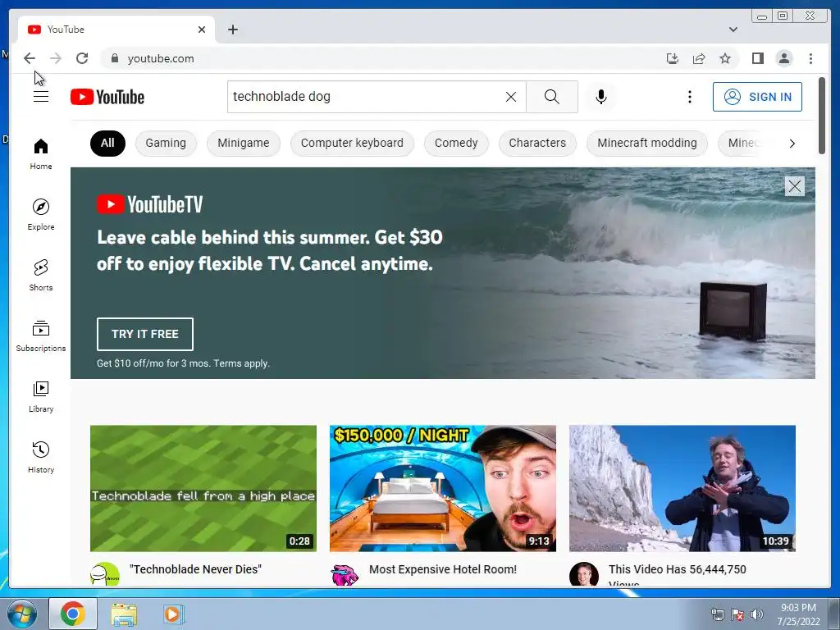Click the browser forward arrow
This screenshot has width=840, height=630.
tap(56, 58)
